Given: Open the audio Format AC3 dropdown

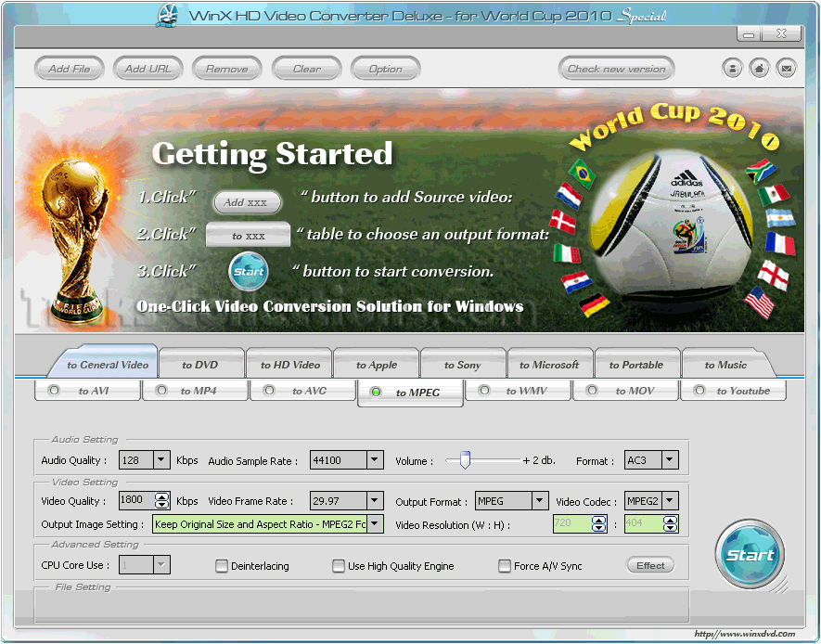Looking at the screenshot, I should pos(670,459).
